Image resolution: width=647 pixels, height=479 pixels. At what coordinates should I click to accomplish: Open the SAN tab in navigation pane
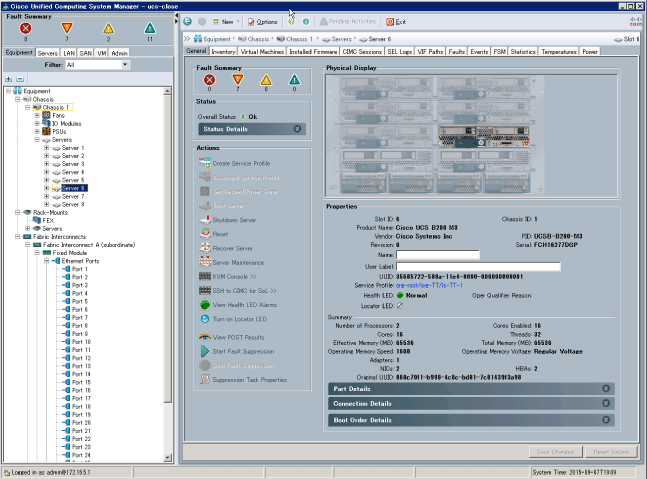(85, 52)
